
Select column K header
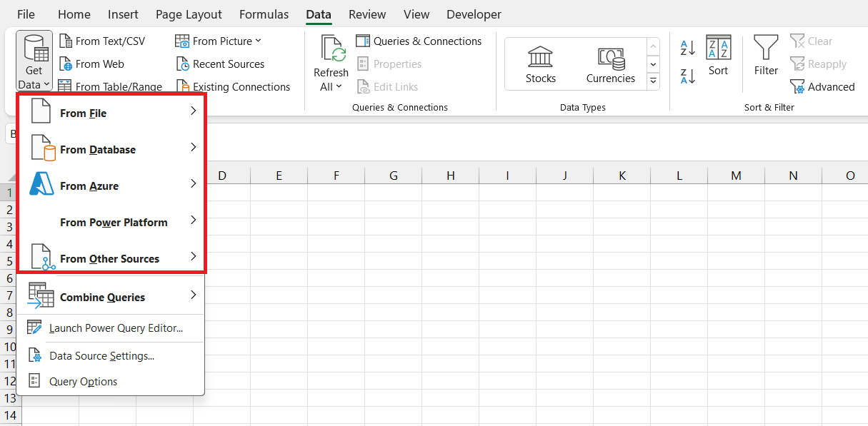click(622, 176)
